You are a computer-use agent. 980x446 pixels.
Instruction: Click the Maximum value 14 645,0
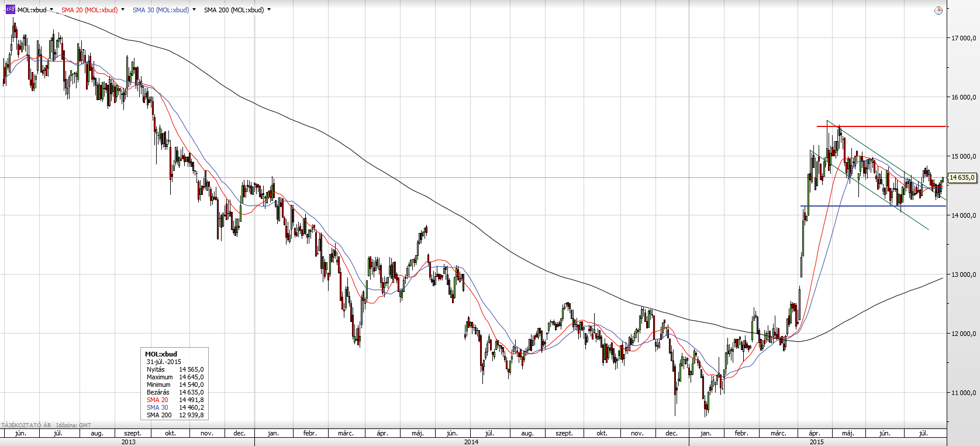coord(191,377)
